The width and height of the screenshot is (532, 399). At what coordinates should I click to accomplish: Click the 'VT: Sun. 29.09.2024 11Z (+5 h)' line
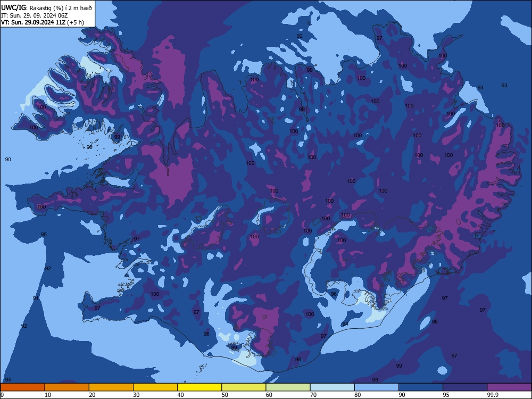click(x=43, y=22)
